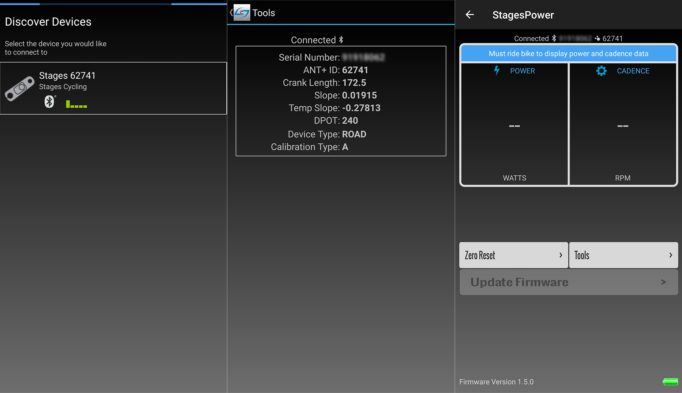Click the Discover Devices heading
This screenshot has height=393, width=682.
point(48,22)
